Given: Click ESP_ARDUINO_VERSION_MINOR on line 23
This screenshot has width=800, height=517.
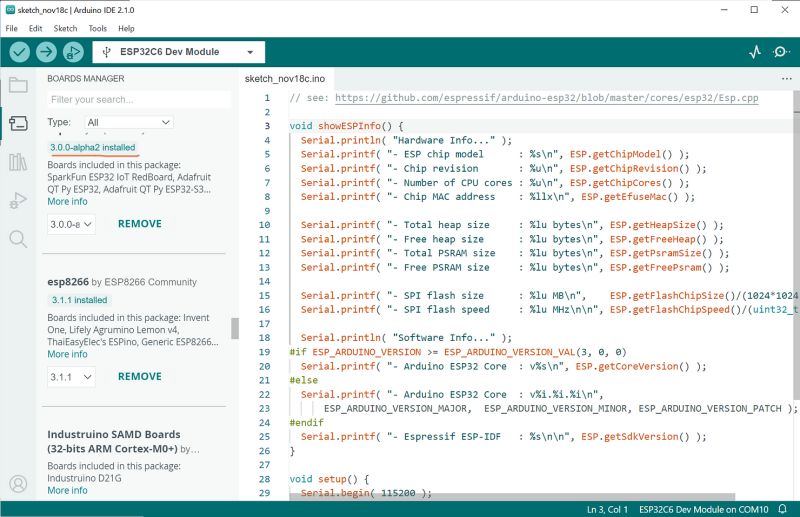Looking at the screenshot, I should pyautogui.click(x=557, y=408).
